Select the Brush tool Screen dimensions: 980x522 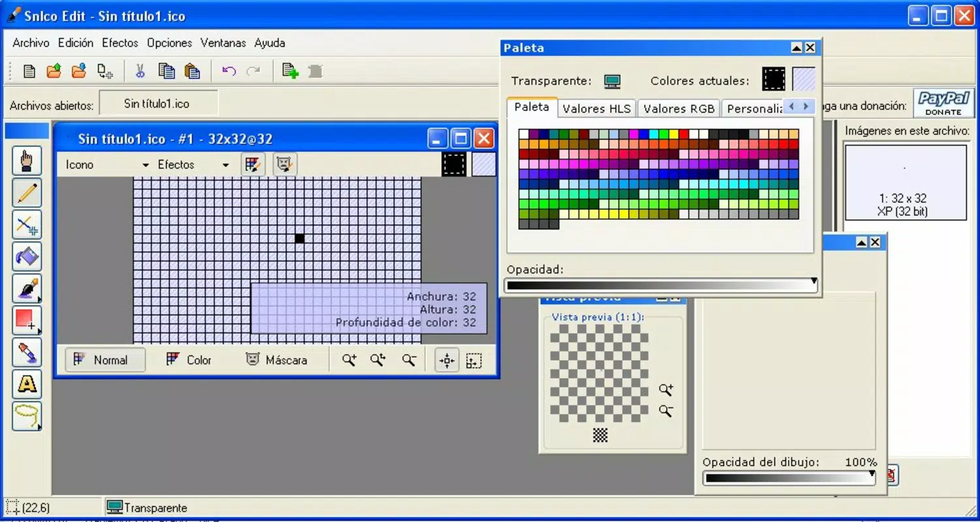[x=27, y=288]
